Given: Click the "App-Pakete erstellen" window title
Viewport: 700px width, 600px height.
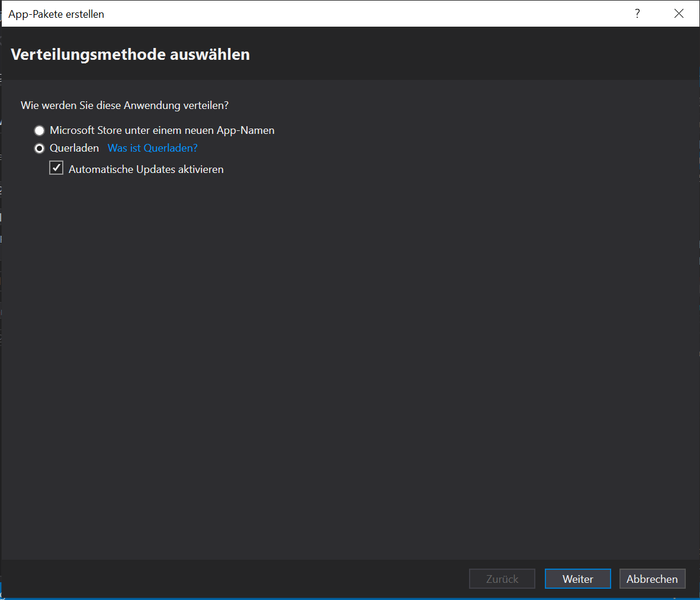Looking at the screenshot, I should pos(56,14).
